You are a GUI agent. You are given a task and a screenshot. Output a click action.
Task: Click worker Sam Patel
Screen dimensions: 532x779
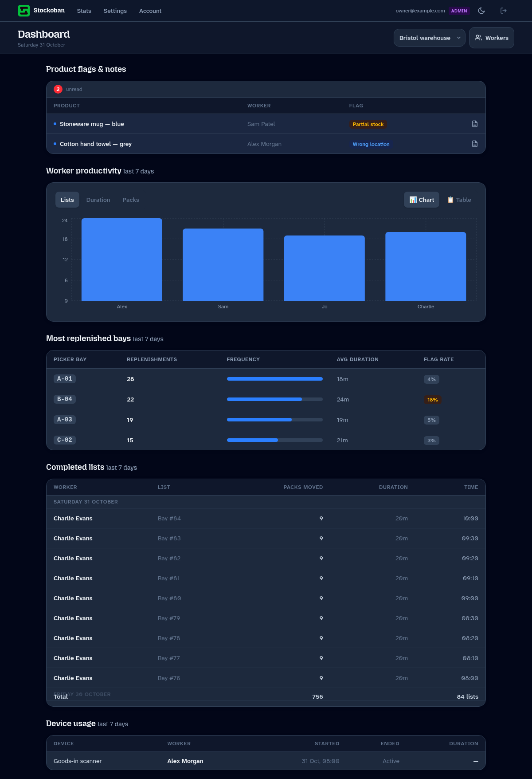pos(261,124)
